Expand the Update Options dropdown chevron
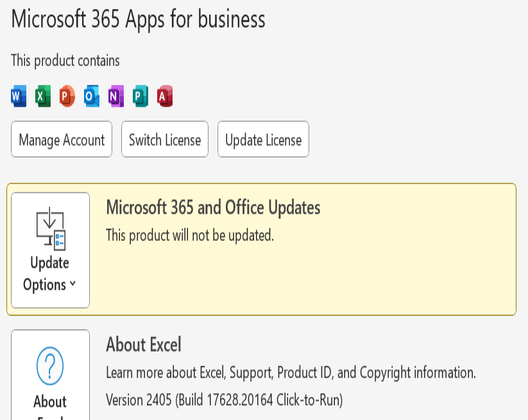Viewport: 528px width, 420px height. click(x=72, y=284)
